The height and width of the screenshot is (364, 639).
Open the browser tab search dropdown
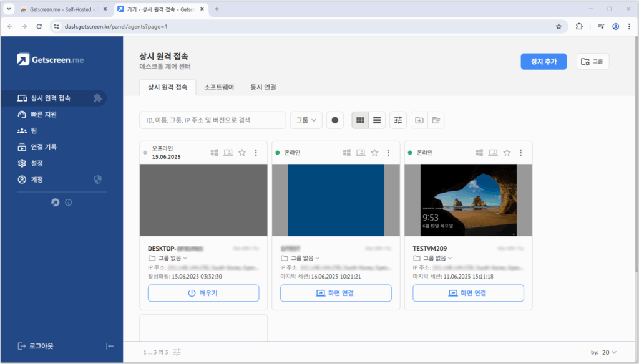tap(9, 9)
